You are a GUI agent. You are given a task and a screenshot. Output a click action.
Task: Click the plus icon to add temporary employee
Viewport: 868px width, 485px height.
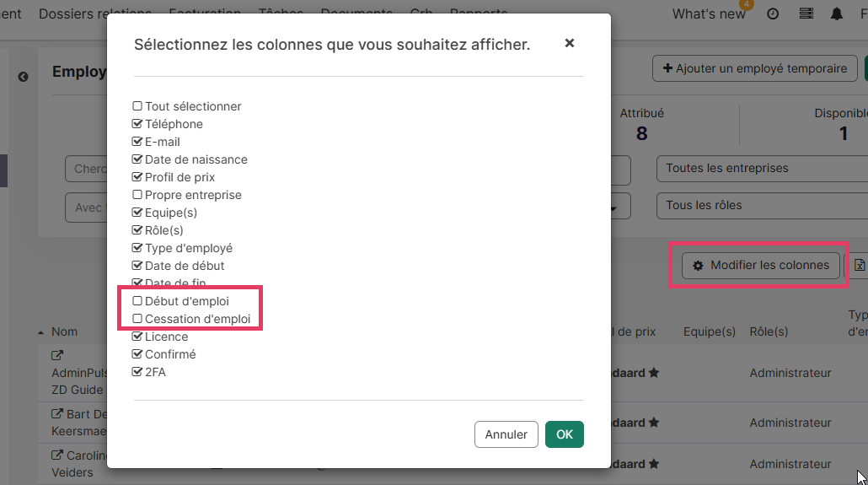coord(667,69)
